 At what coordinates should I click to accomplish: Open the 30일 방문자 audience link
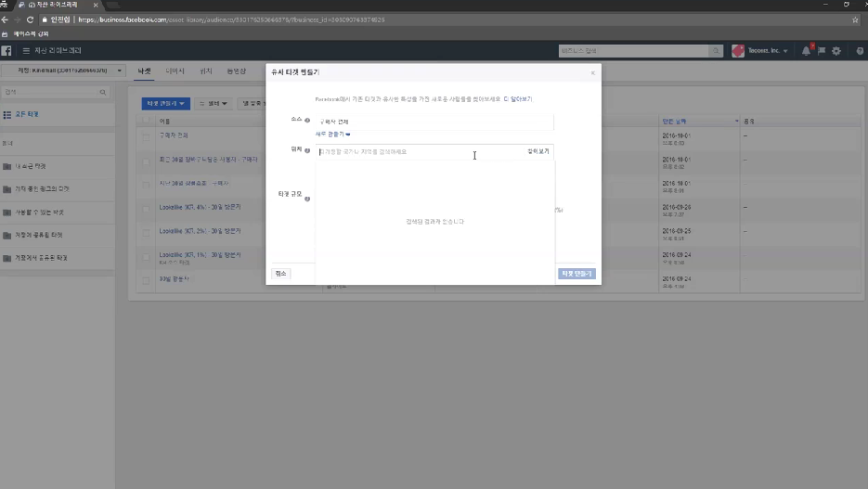(x=175, y=279)
